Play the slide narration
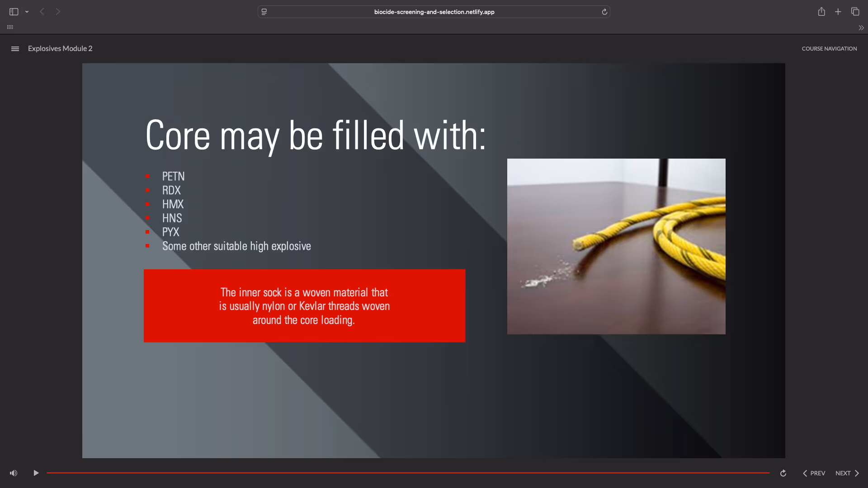 click(x=36, y=473)
